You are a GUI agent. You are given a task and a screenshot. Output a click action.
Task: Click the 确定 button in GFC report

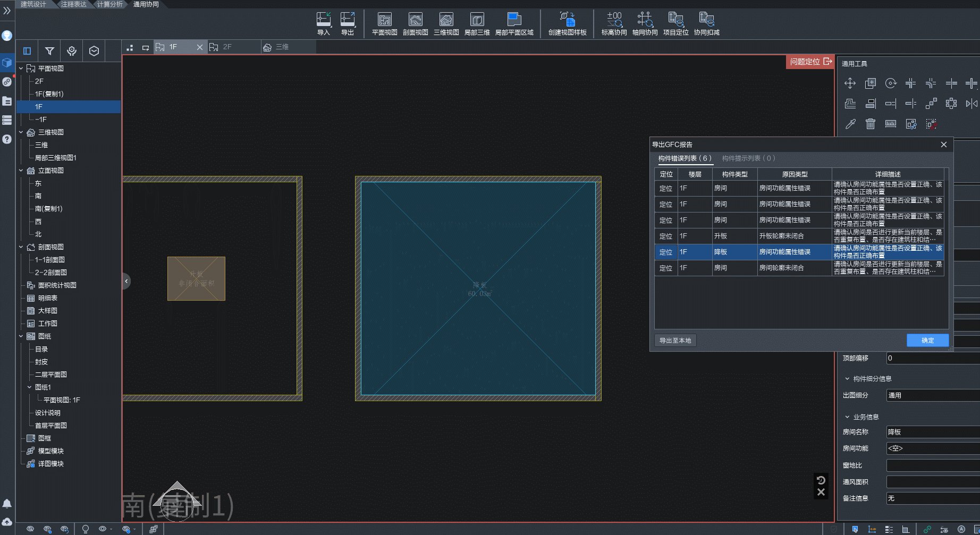point(927,341)
